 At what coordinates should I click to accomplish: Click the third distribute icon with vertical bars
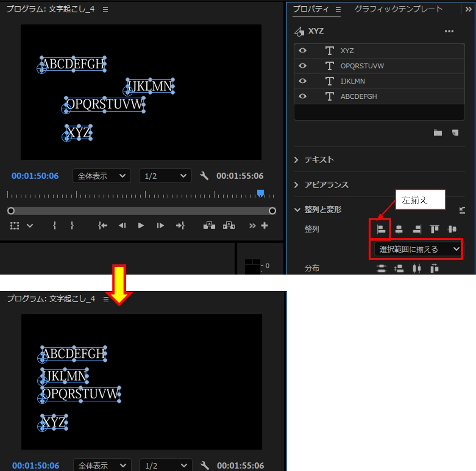point(417,268)
